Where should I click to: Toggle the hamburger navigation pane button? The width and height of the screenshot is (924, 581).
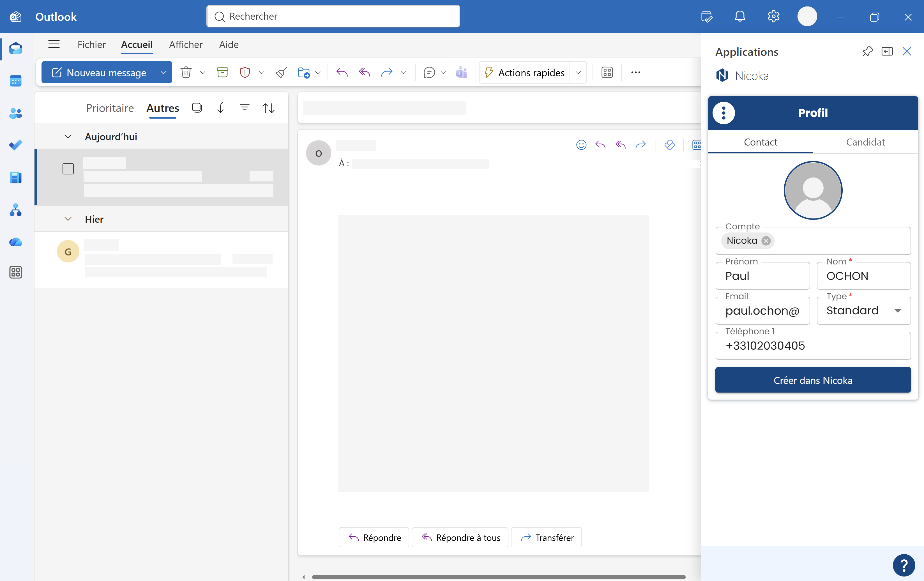point(54,44)
